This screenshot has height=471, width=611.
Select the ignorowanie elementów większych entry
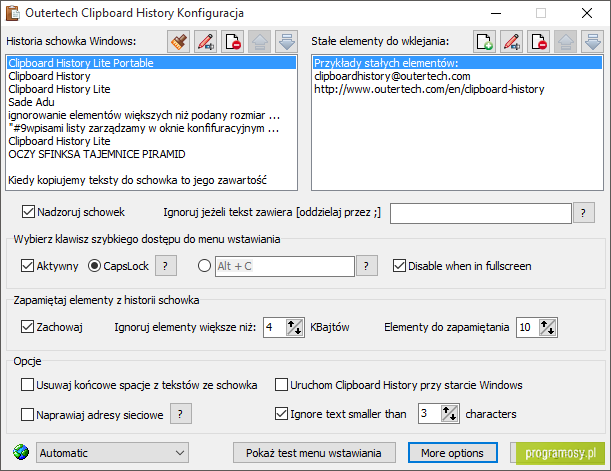[152, 115]
